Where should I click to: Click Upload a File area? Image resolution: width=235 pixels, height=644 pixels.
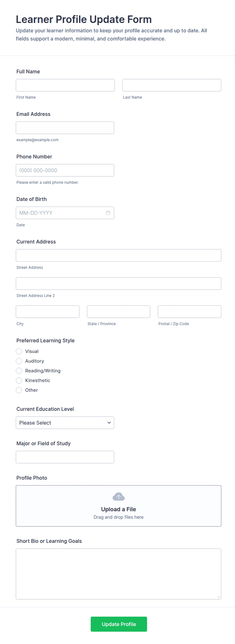pyautogui.click(x=119, y=505)
